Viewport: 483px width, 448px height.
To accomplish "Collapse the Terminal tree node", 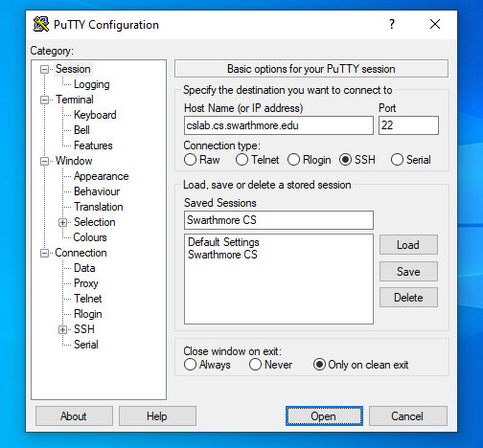I will point(44,100).
